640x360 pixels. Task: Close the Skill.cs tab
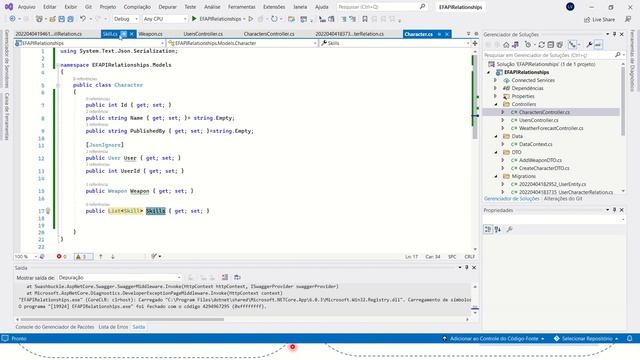[x=132, y=34]
